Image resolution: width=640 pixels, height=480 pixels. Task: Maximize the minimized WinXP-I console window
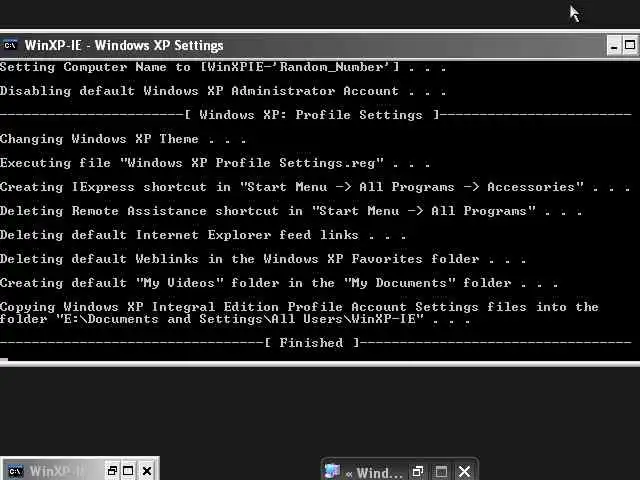click(x=128, y=471)
